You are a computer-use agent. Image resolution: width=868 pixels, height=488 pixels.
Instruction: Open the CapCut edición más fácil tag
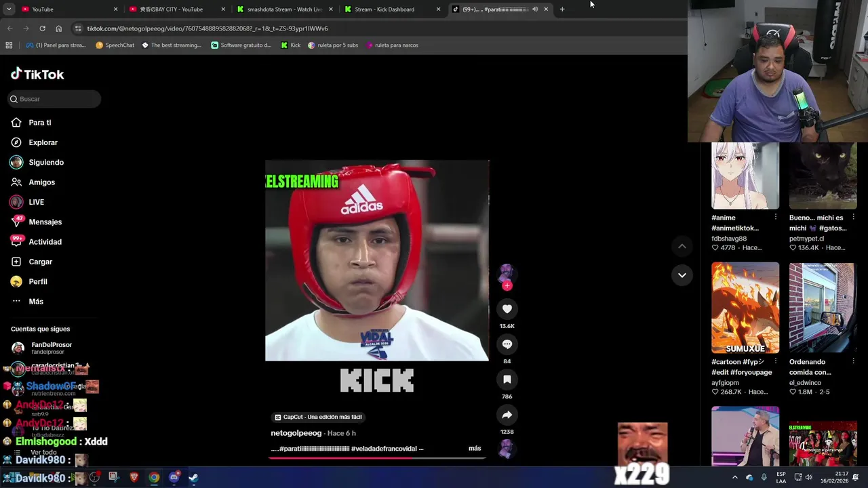319,417
